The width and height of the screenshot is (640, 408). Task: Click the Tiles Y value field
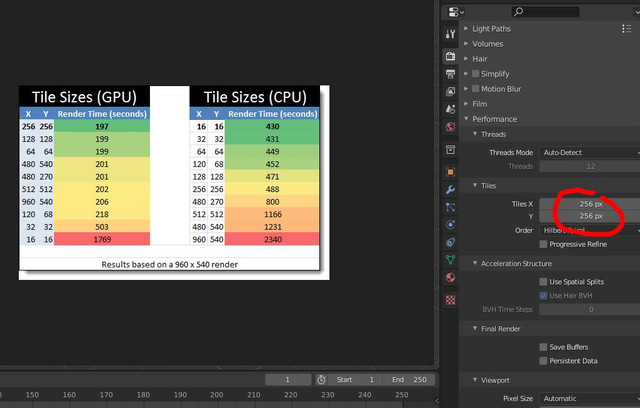pos(589,216)
